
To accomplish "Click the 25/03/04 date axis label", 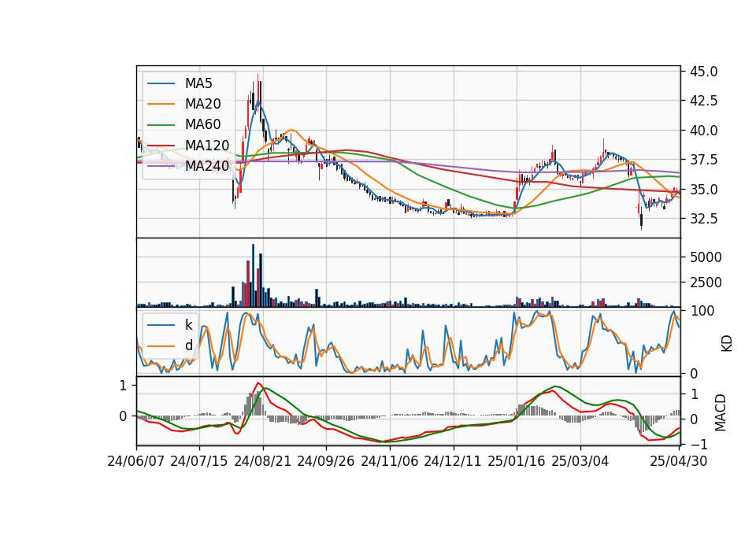I will [580, 461].
